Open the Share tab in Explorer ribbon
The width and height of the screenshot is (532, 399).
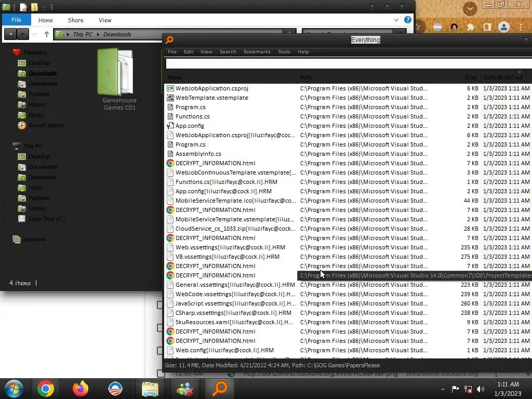tap(76, 20)
